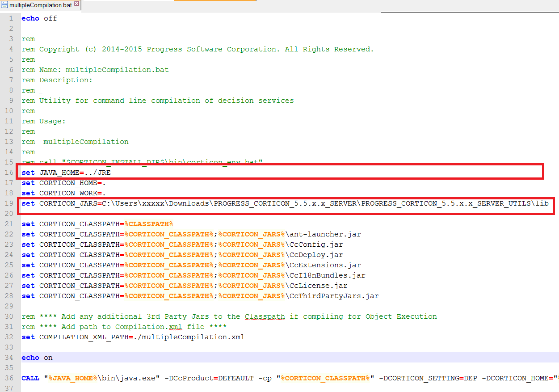Click the CALL java.exe command line
The height and width of the screenshot is (392, 559).
coord(290,378)
